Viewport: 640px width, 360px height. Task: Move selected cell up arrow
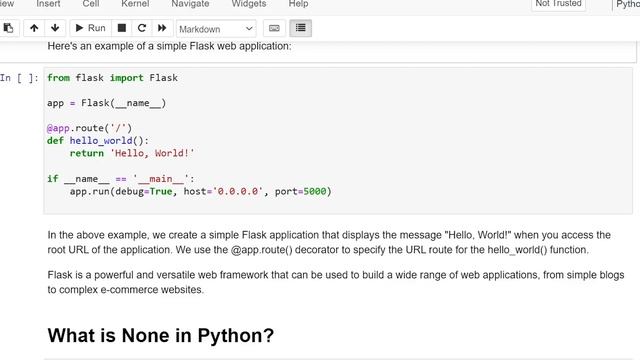click(34, 28)
